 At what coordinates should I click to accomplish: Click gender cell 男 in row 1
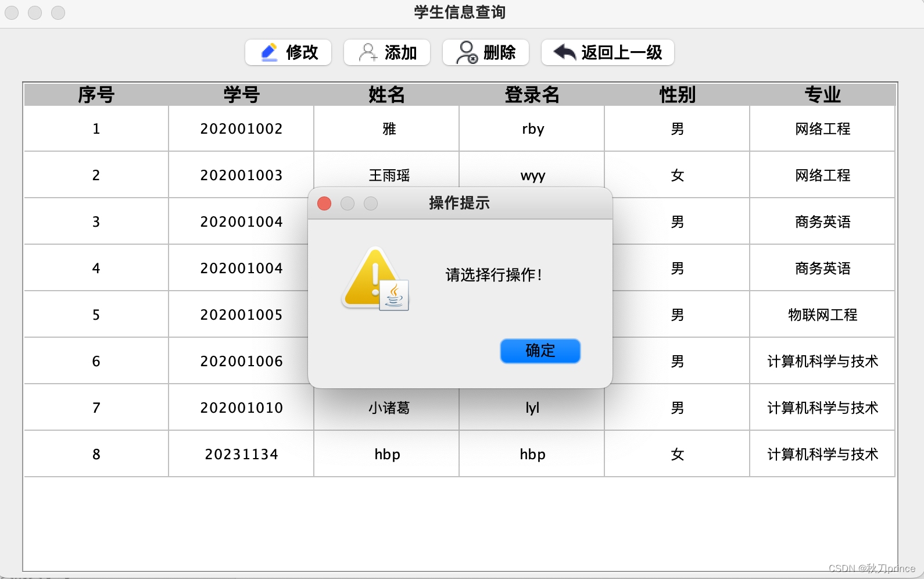point(677,128)
